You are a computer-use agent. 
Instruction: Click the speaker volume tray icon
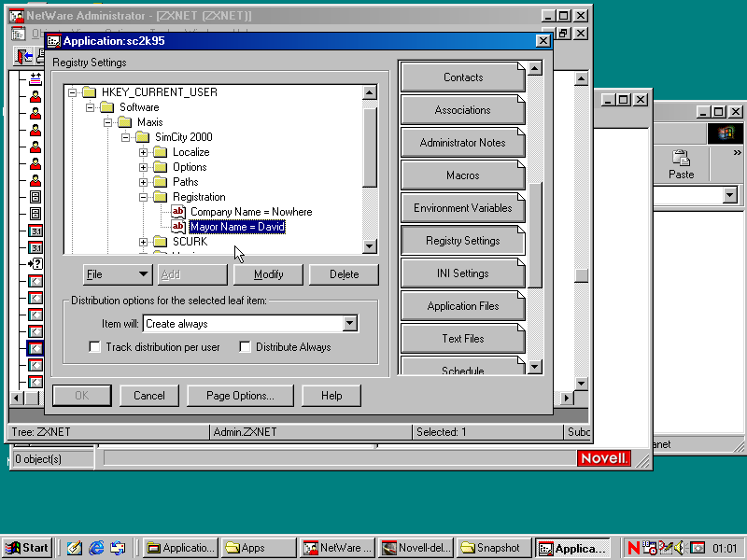coord(679,548)
